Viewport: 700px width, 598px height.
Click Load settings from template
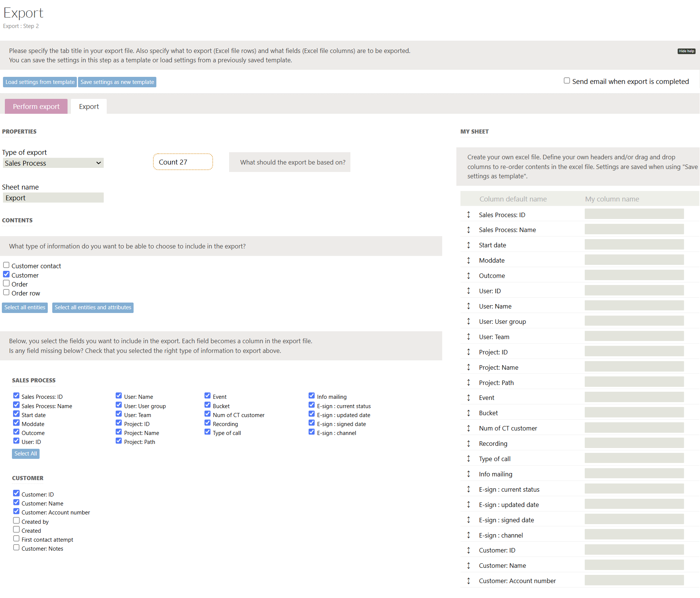(x=40, y=82)
